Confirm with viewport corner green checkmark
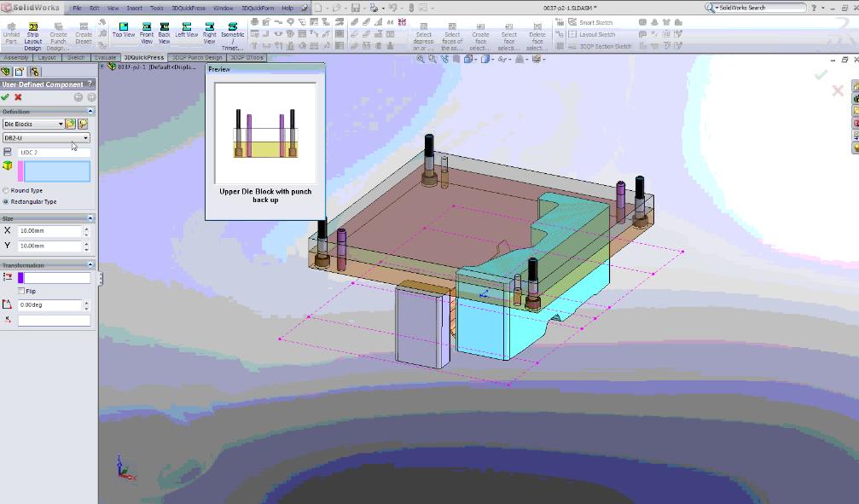 [820, 74]
